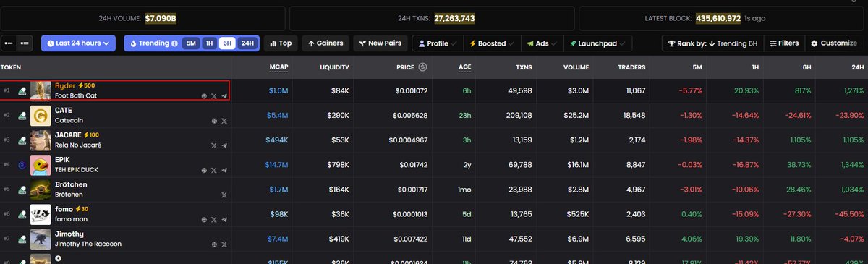Screen dimensions: 868x264
Task: Open EPIK token's Telegram icon
Action: click(x=224, y=170)
